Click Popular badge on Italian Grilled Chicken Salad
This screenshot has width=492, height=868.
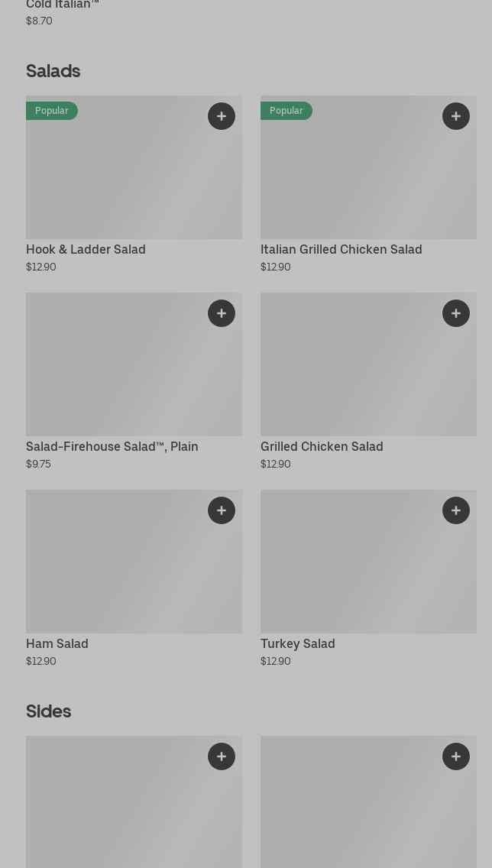286,111
